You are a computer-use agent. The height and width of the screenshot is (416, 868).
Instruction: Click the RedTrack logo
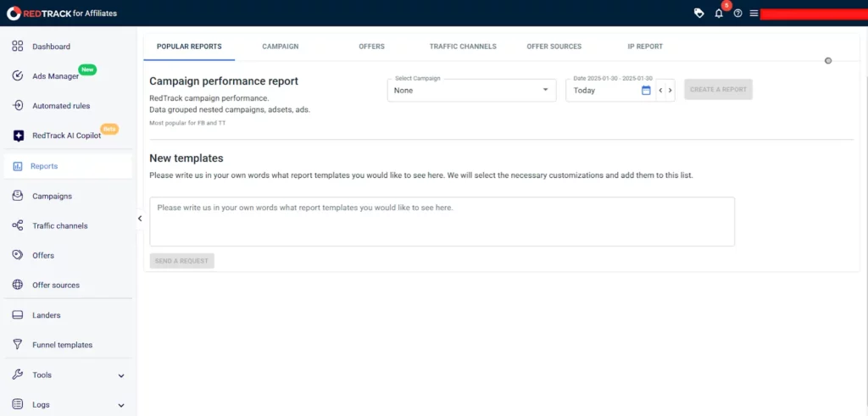62,13
